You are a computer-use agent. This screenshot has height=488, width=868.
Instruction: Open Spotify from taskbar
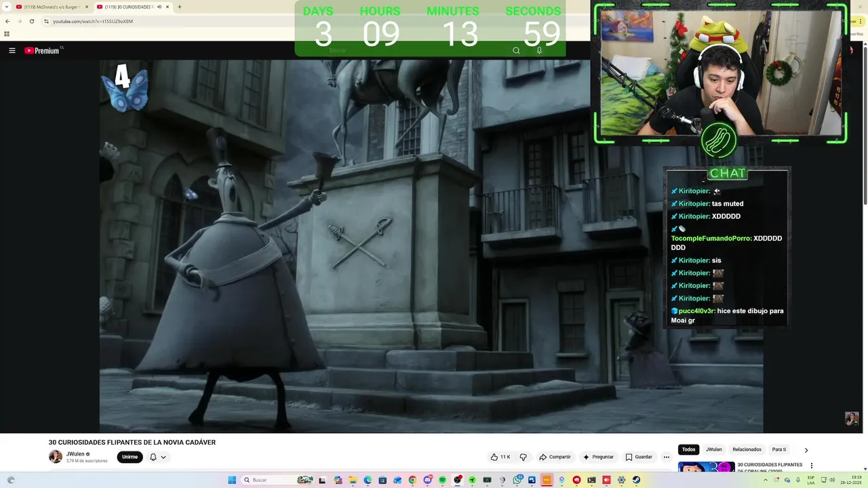tap(442, 480)
